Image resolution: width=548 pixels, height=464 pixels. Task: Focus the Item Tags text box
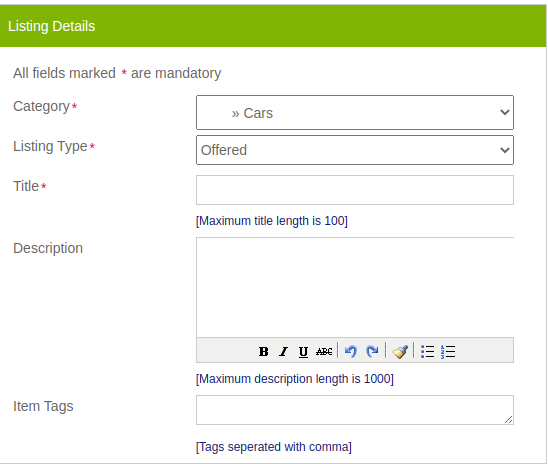tap(355, 410)
